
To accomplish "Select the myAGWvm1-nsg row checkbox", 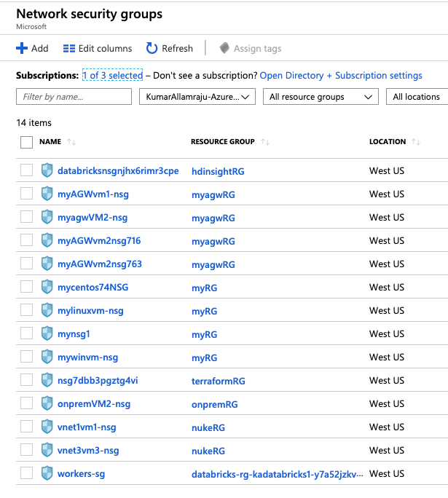I will pos(26,193).
